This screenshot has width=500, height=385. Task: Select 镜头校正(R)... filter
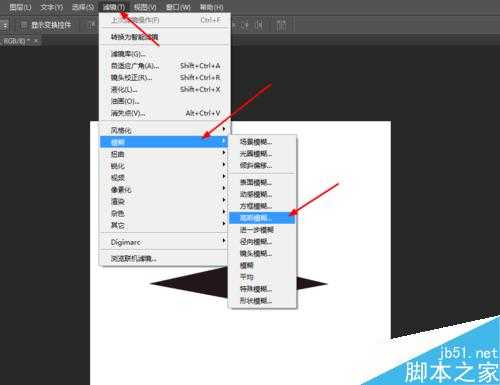tap(165, 78)
